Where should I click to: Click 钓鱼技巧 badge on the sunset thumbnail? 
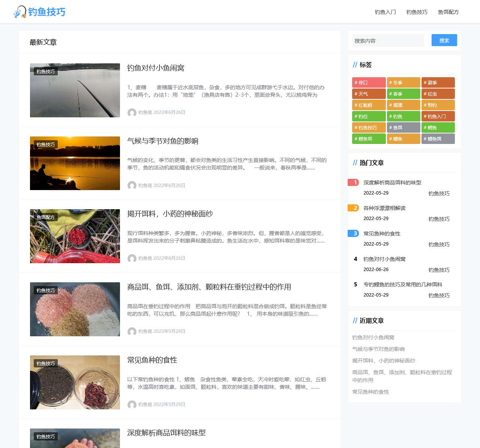point(46,145)
